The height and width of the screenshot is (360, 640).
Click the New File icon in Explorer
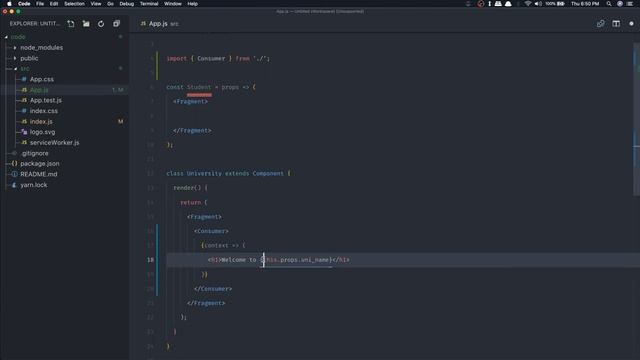[71, 24]
